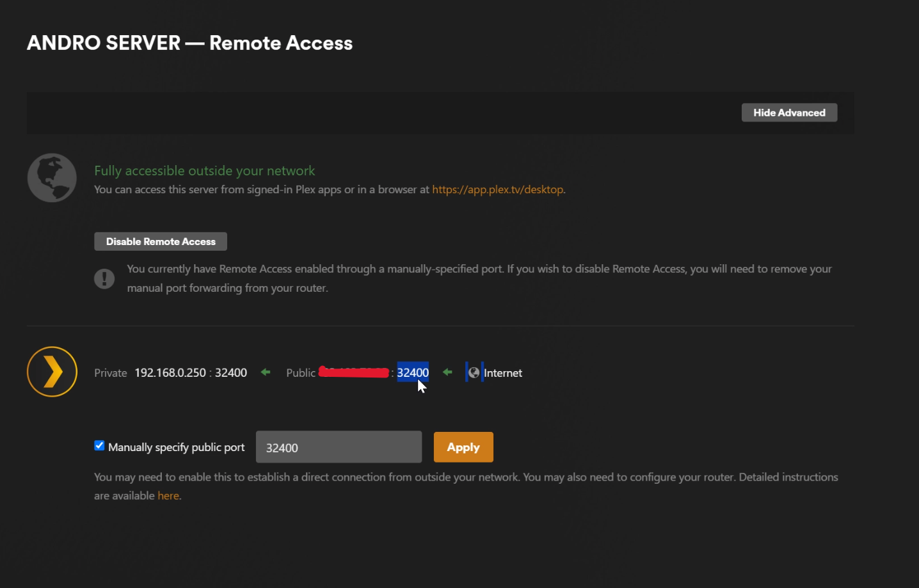Click the globe remote access status icon
The width and height of the screenshot is (919, 588).
[x=52, y=178]
